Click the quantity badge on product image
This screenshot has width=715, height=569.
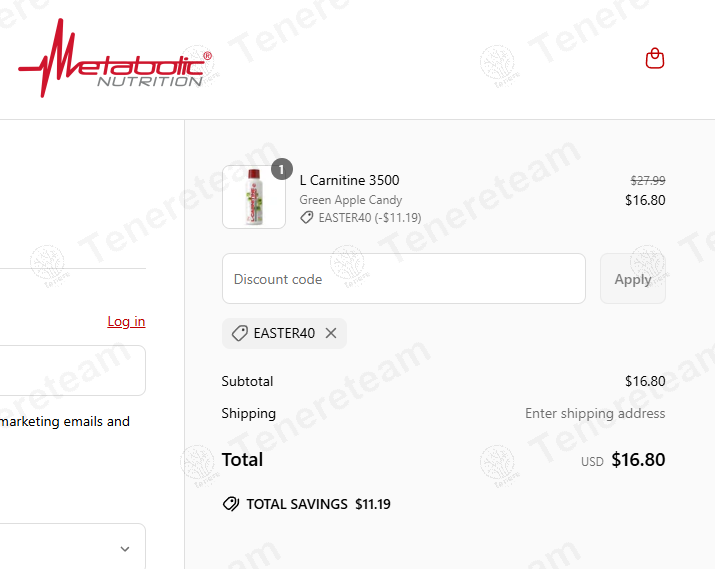(x=282, y=170)
